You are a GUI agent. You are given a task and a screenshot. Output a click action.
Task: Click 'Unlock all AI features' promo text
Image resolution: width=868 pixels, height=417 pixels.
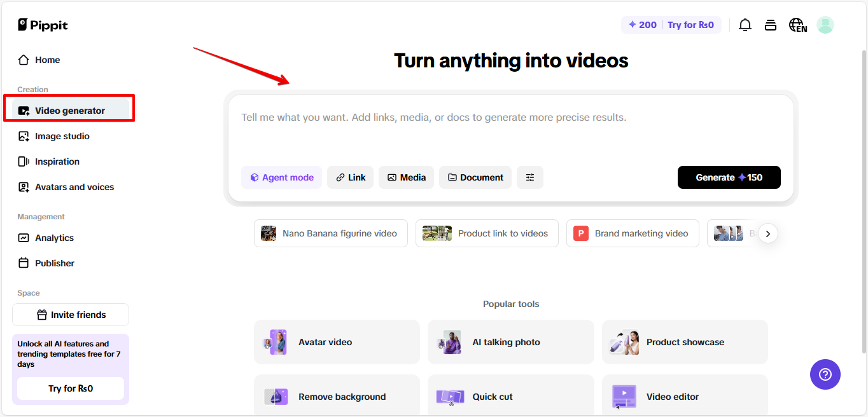[x=69, y=354]
